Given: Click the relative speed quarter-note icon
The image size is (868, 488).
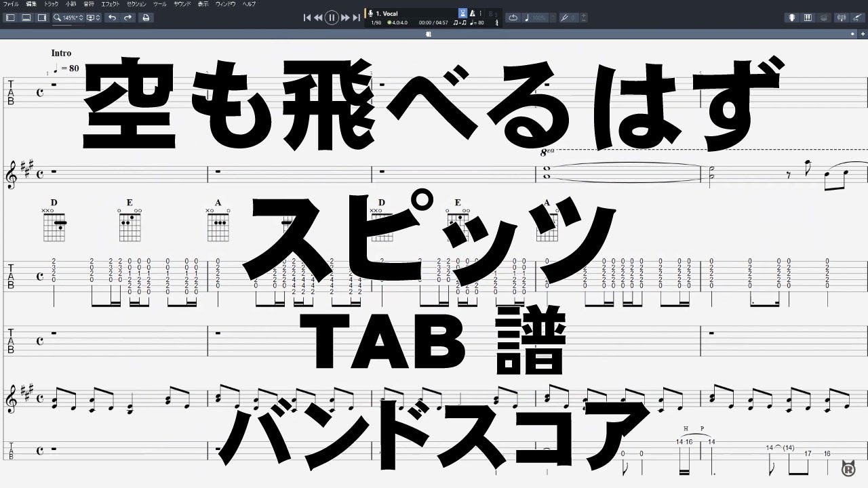Looking at the screenshot, I should (x=527, y=18).
